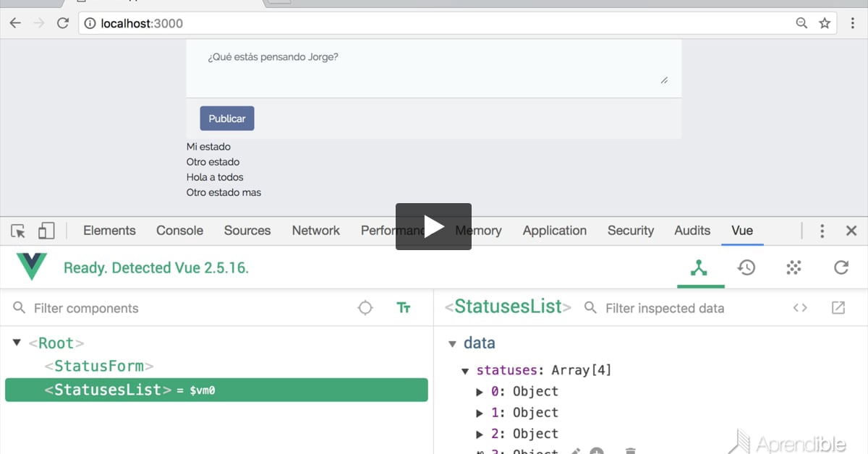Open the Network tab

pos(315,231)
